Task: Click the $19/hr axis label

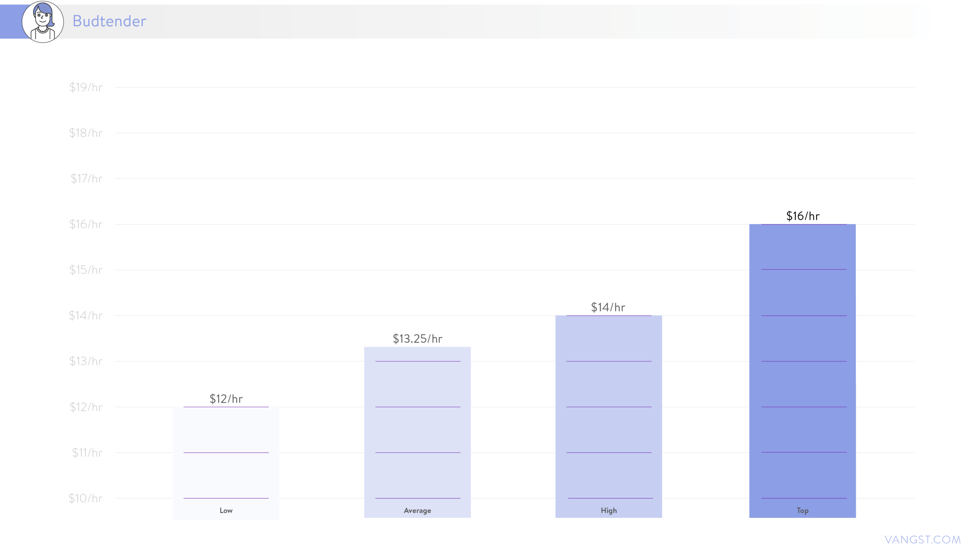Action: pos(86,87)
